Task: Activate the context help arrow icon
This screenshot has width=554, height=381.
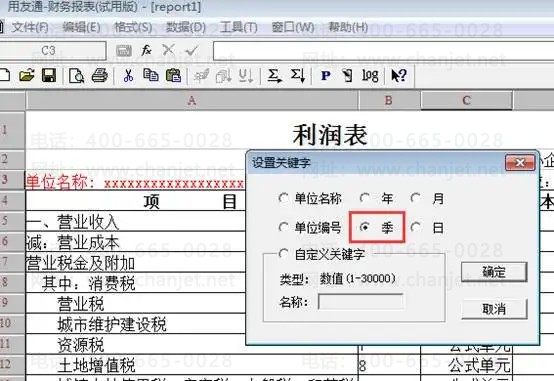Action: tap(399, 75)
